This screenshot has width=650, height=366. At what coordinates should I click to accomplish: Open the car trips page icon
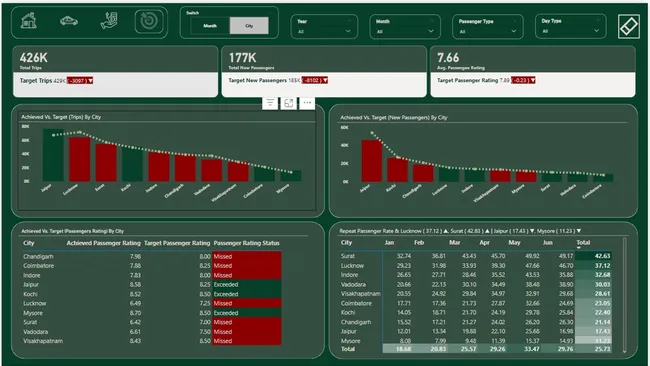click(x=69, y=21)
